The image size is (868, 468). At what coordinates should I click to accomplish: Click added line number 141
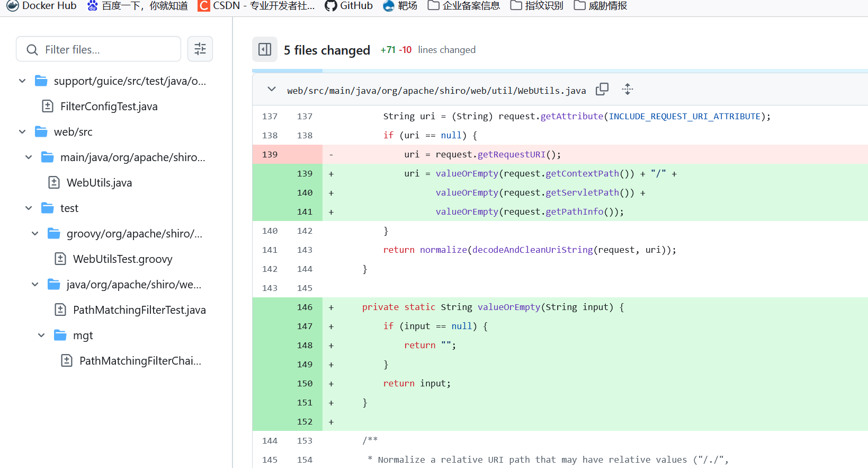305,211
